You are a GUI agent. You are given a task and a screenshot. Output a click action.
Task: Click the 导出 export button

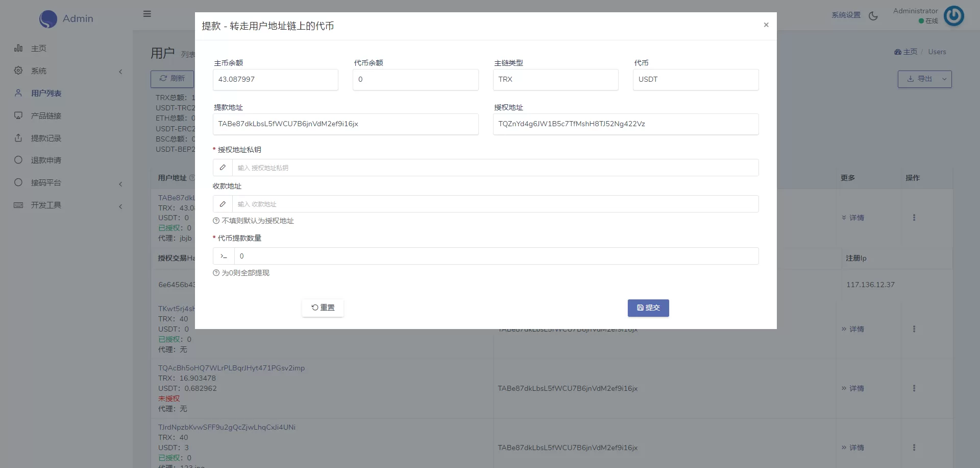point(918,79)
